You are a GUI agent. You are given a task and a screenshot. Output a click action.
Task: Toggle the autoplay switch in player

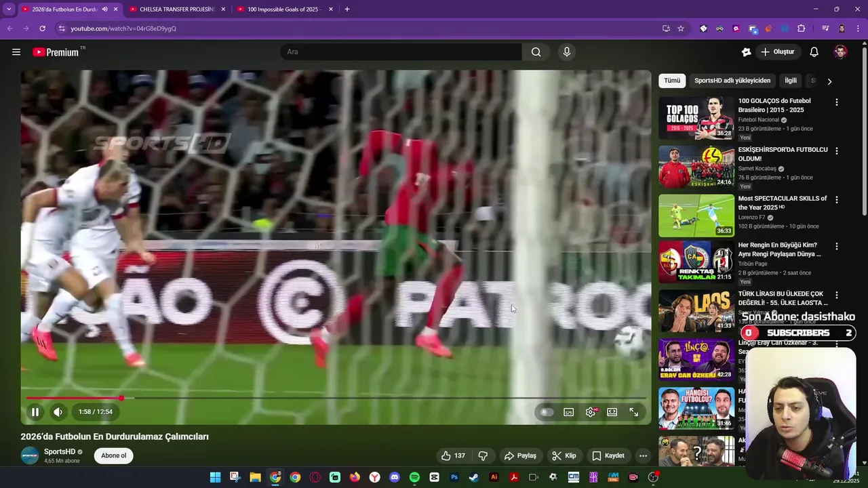(546, 411)
